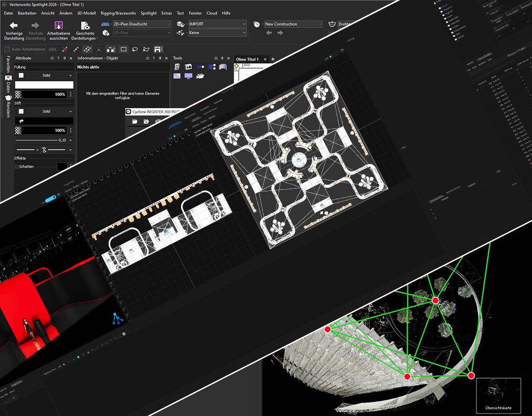Click the first lighting device tool in Tools

tap(177, 67)
